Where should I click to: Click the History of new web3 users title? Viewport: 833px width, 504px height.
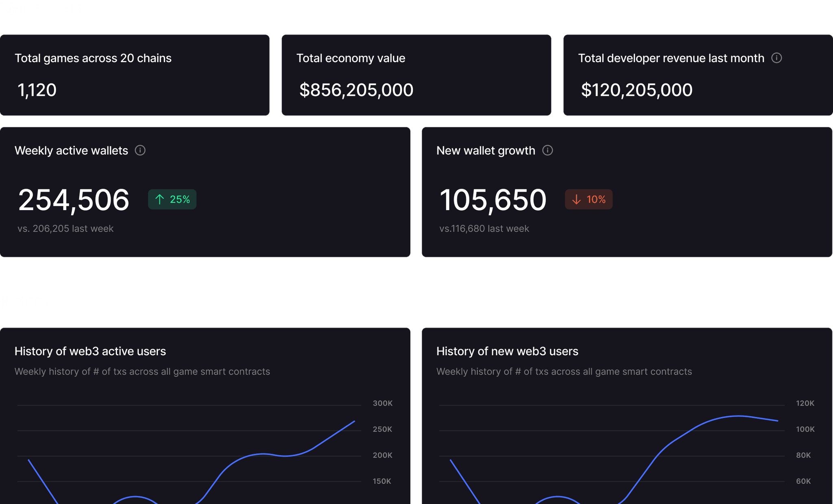click(507, 351)
